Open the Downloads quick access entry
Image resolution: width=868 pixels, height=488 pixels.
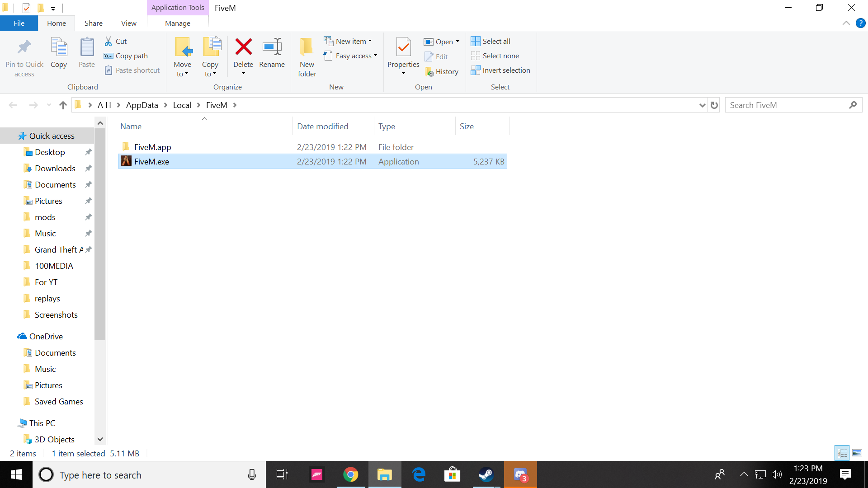[x=55, y=168]
